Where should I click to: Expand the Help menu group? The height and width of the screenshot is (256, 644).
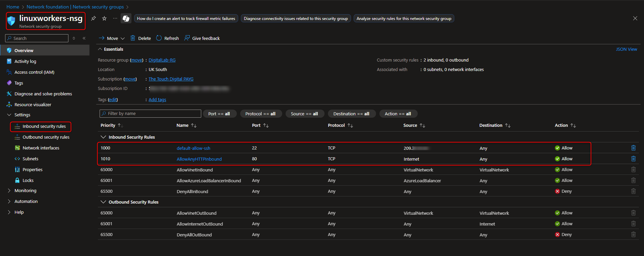click(x=9, y=212)
